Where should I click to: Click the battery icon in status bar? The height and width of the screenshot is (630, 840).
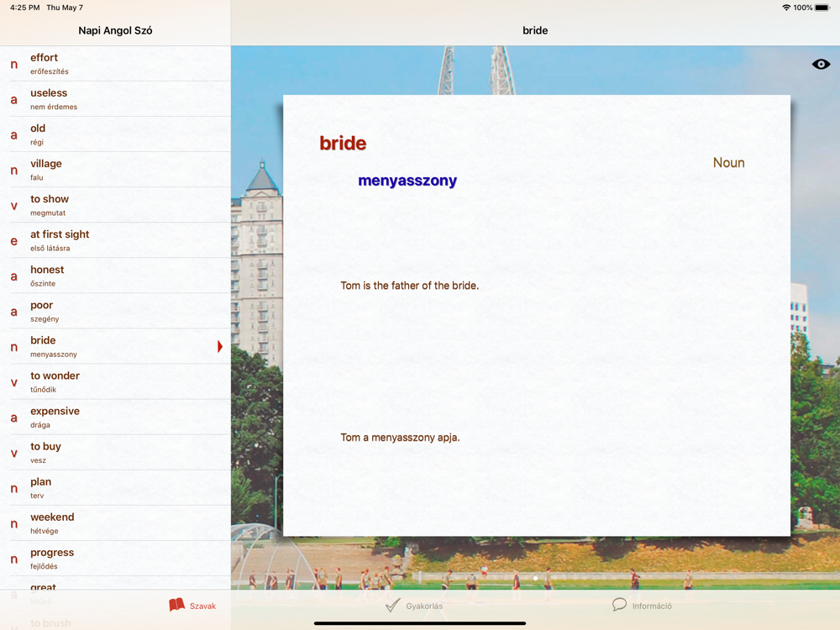(x=822, y=8)
